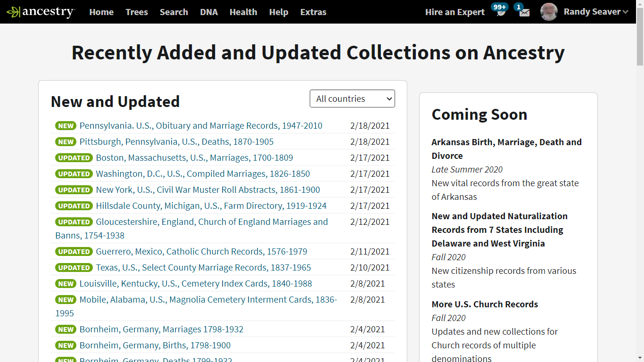Click the NEW badge next to Louisville Cemetery Index Cards
The width and height of the screenshot is (644, 362).
66,283
